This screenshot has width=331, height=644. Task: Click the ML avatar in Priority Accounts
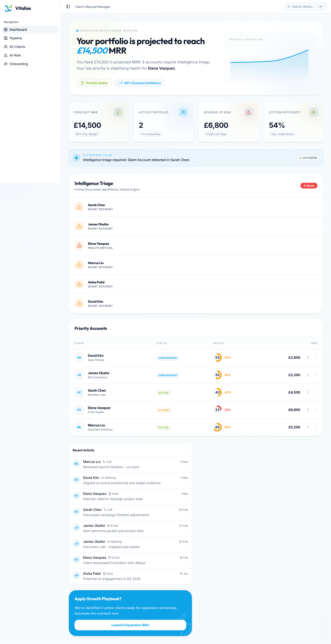(x=79, y=427)
